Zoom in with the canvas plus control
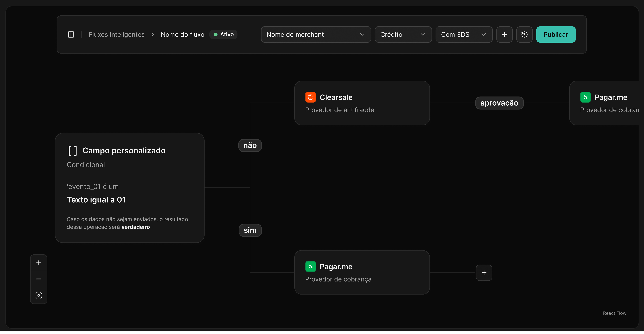Image resolution: width=644 pixels, height=334 pixels. [x=39, y=263]
